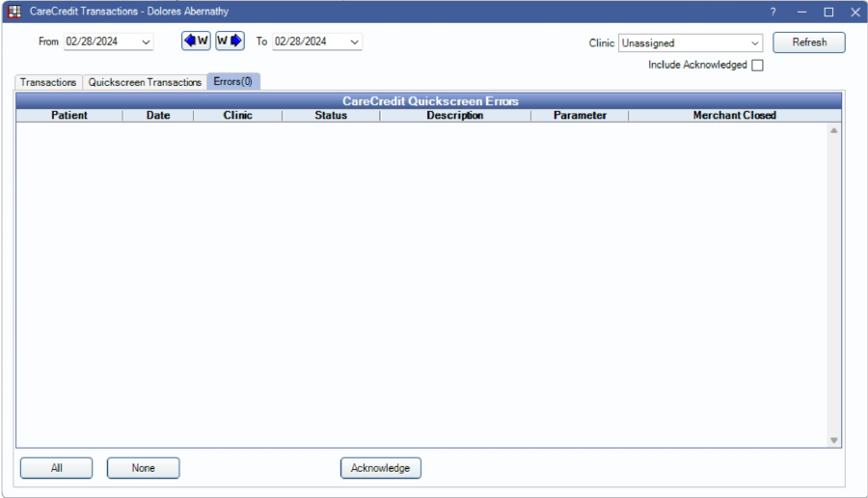Sort by Merchant Closed column header
The width and height of the screenshot is (868, 498).
(x=735, y=115)
